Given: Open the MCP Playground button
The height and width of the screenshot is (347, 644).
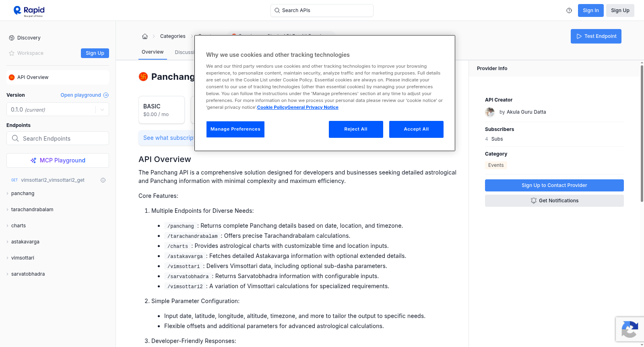Looking at the screenshot, I should [58, 160].
